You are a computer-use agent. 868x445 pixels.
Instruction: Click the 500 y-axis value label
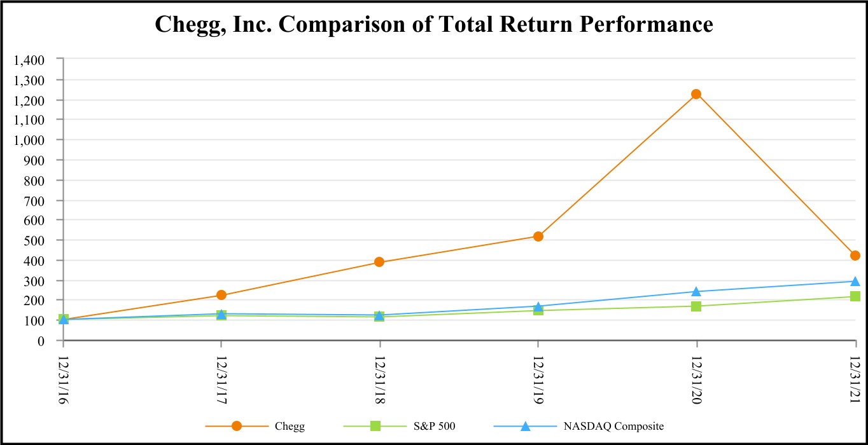[x=36, y=240]
